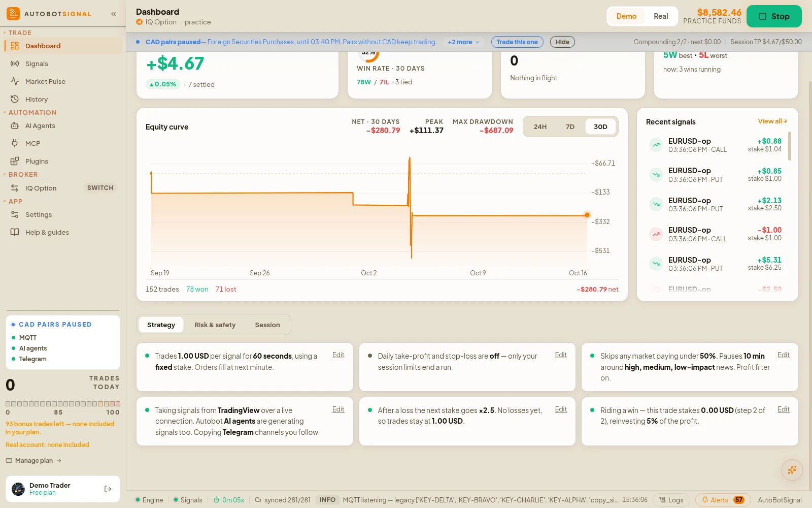Open the Signals page icon
The height and width of the screenshot is (508, 812).
tap(15, 63)
